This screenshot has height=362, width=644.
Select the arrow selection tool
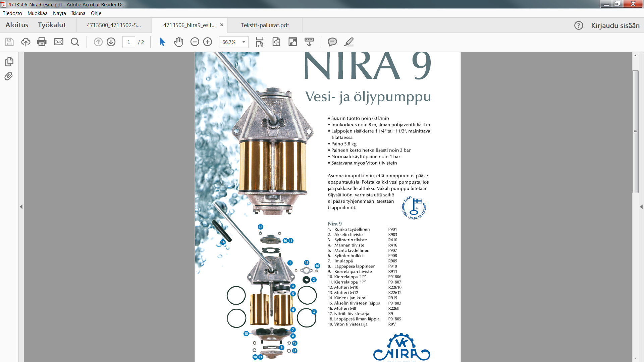(x=162, y=42)
